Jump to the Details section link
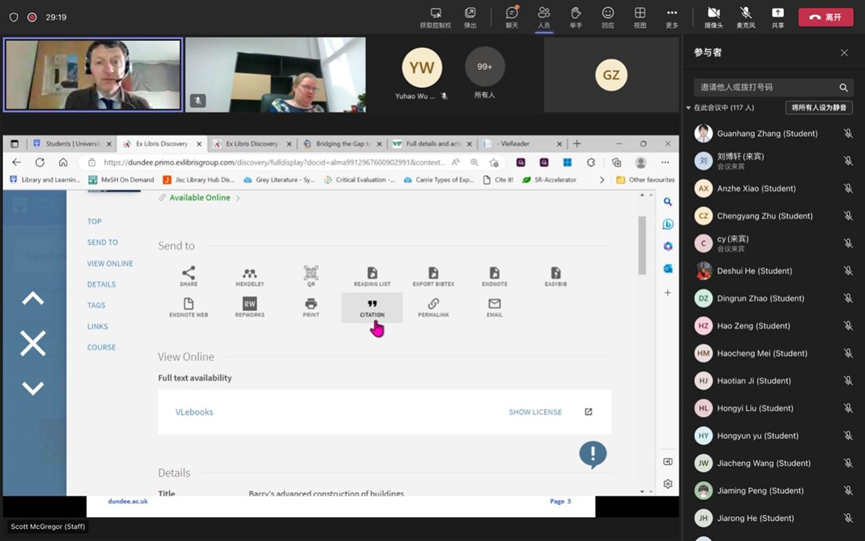The image size is (865, 541). 101,284
